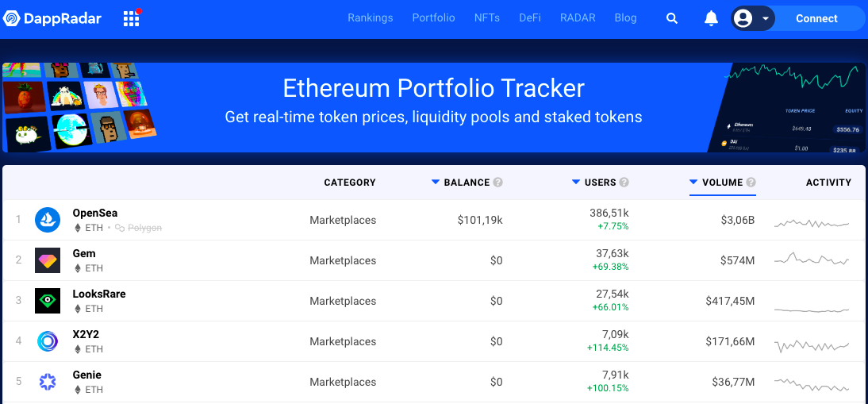868x404 pixels.
Task: Click the Polygon chain link icon under OpenSea
Action: pyautogui.click(x=120, y=228)
